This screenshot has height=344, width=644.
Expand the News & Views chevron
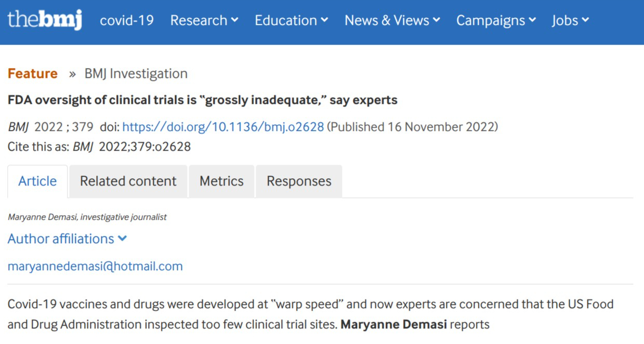[437, 20]
